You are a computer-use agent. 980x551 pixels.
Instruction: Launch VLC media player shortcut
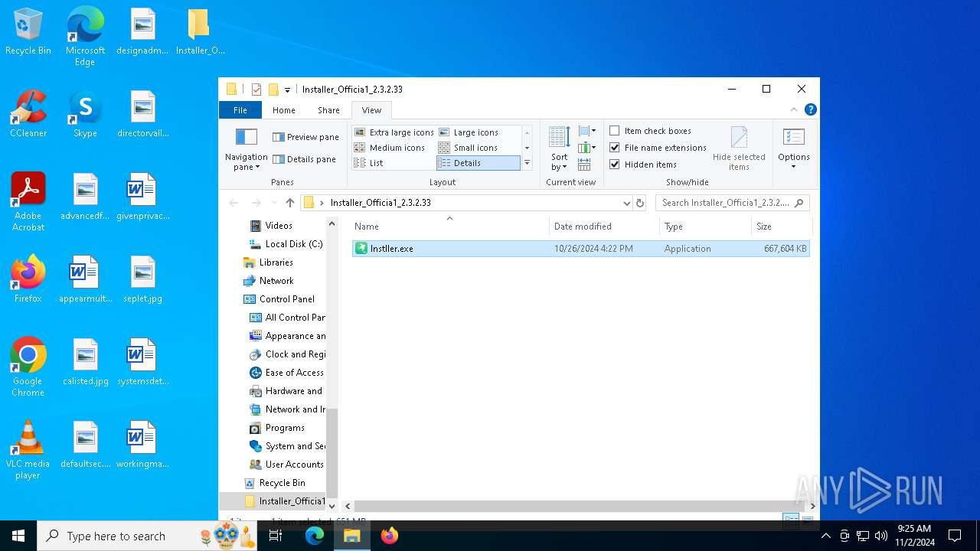coord(28,450)
